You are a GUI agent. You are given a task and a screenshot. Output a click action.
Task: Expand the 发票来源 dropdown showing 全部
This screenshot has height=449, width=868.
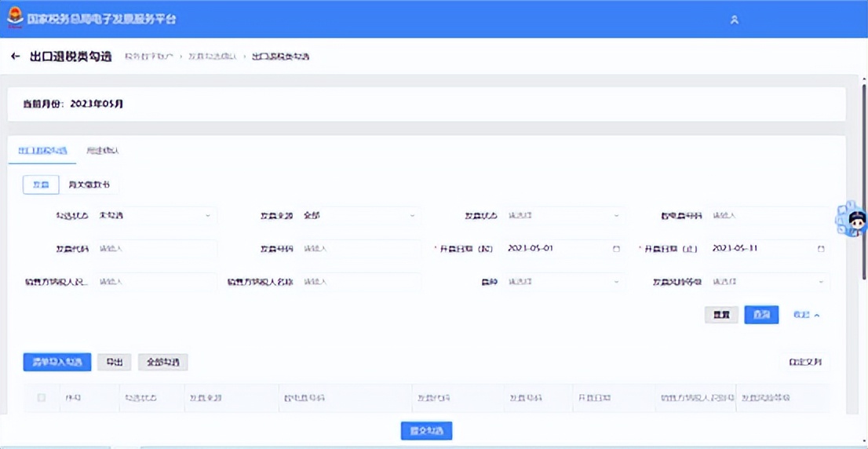(x=360, y=215)
